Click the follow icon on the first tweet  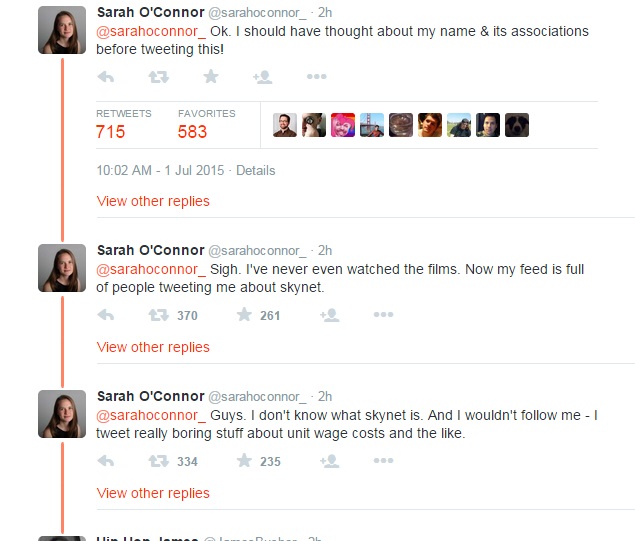point(263,77)
